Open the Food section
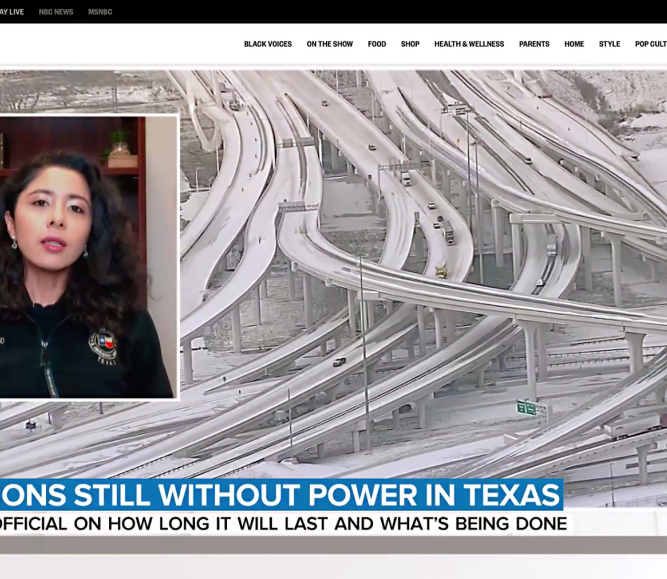Image resolution: width=667 pixels, height=579 pixels. 376,44
